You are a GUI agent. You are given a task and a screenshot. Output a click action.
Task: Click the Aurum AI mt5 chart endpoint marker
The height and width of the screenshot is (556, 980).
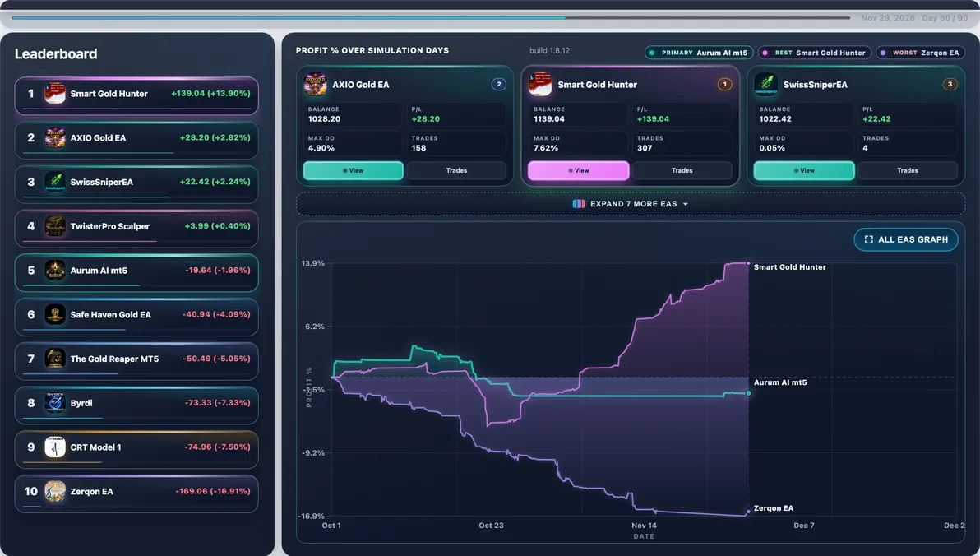coord(749,393)
